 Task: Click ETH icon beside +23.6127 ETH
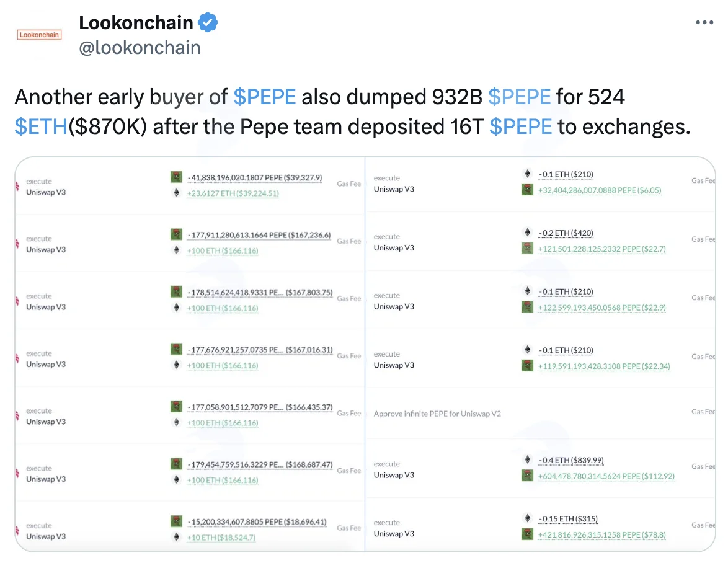click(x=177, y=193)
